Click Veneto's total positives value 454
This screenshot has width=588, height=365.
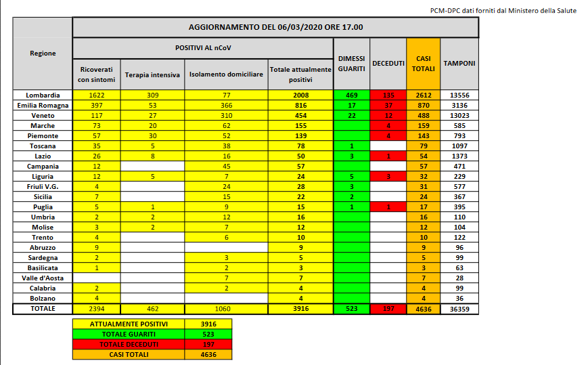(x=300, y=116)
